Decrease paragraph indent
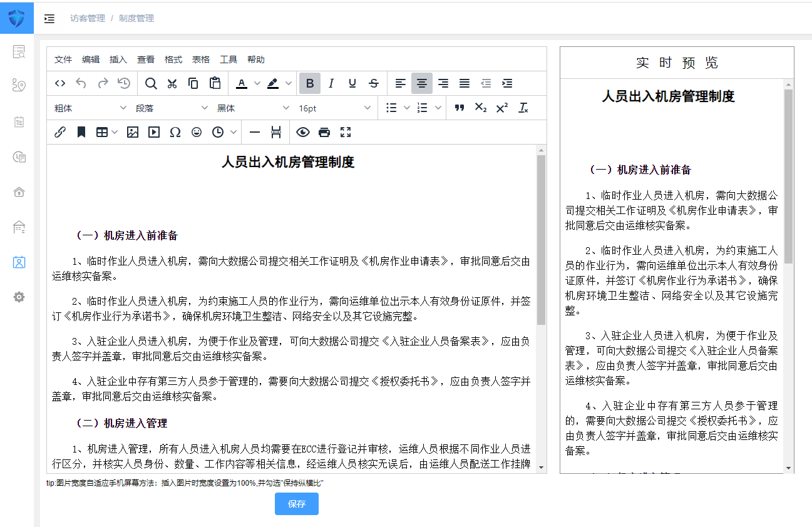 [x=486, y=83]
